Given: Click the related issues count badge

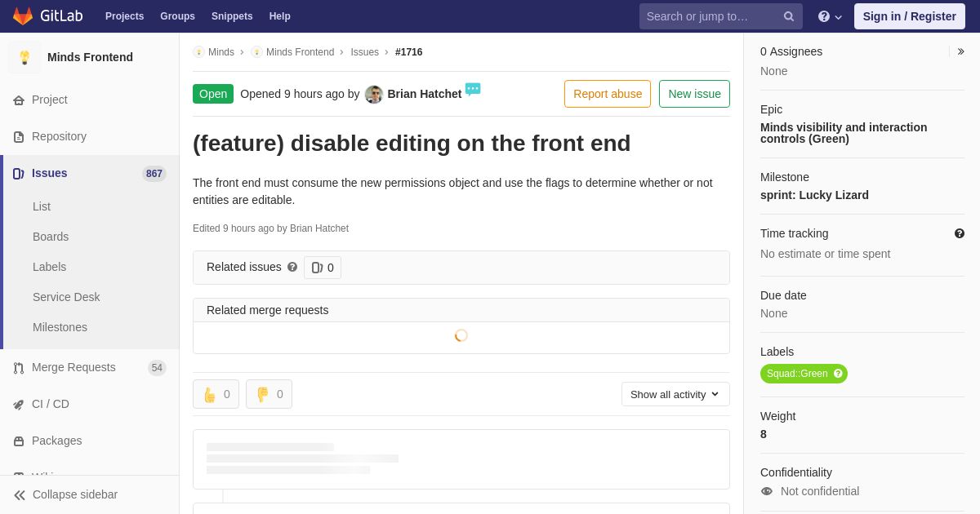Looking at the screenshot, I should pos(323,268).
